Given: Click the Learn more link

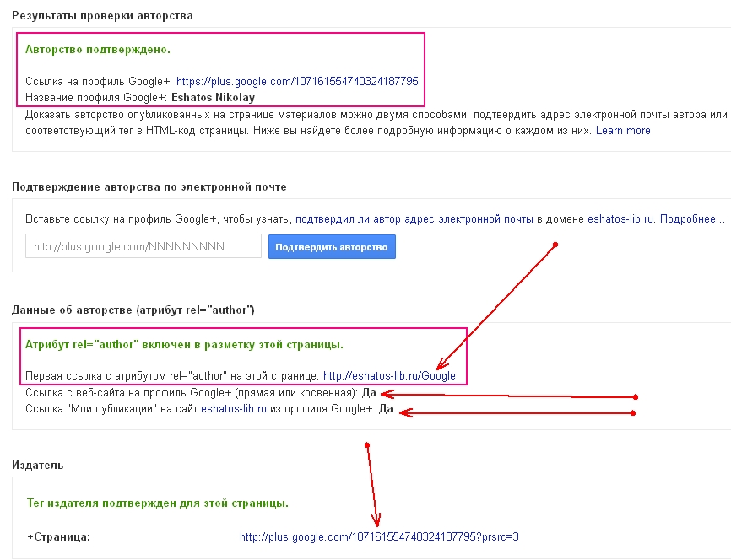Looking at the screenshot, I should [x=623, y=131].
